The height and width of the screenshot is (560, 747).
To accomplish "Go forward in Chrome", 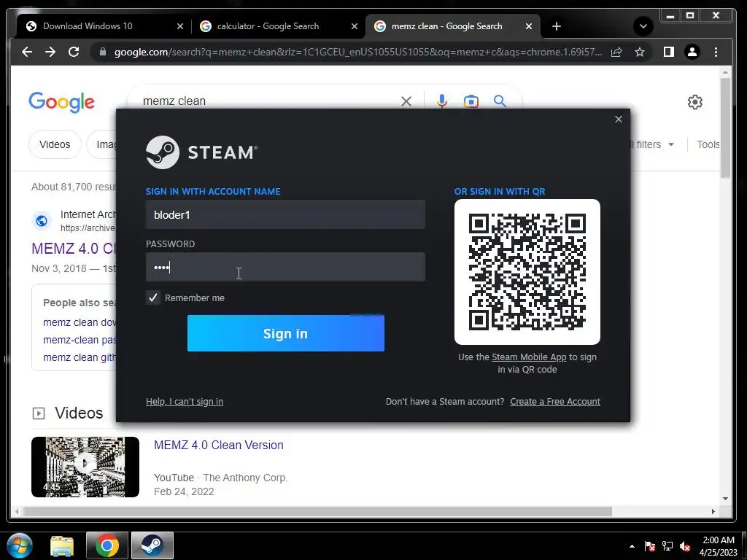I will [x=50, y=52].
